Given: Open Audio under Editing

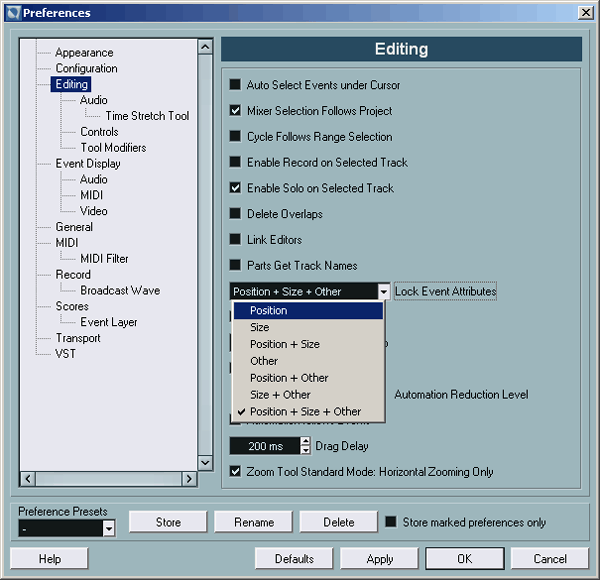Looking at the screenshot, I should point(93,100).
